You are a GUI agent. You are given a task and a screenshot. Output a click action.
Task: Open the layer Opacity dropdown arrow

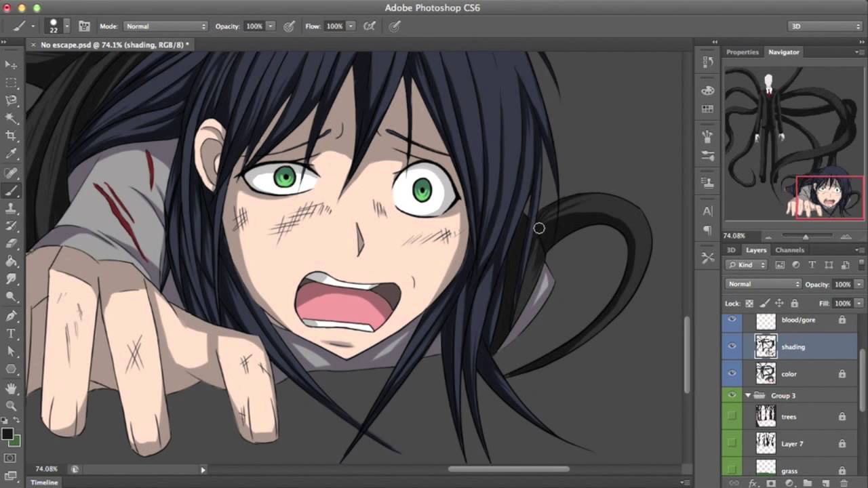[x=859, y=284]
